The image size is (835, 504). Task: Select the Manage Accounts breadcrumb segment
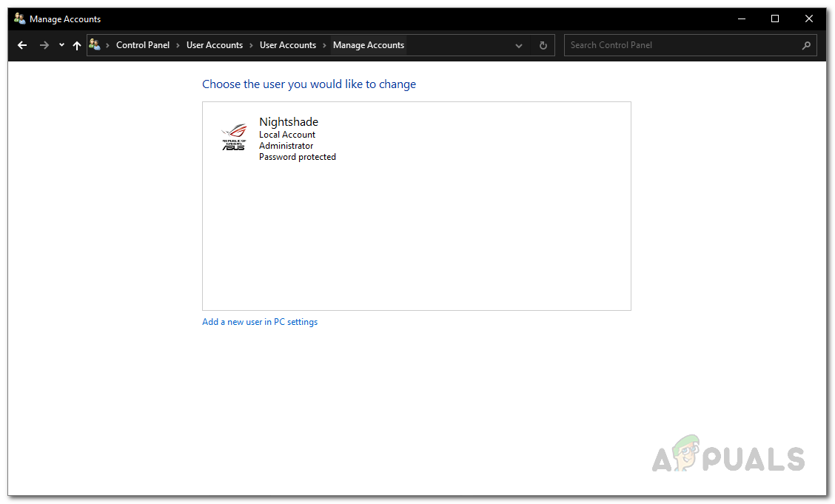click(369, 45)
